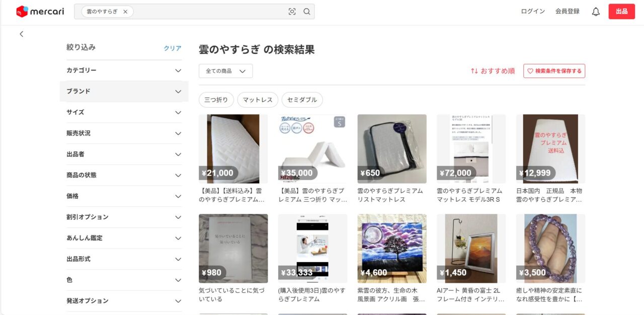Open notifications bell icon
The image size is (644, 315).
(x=596, y=12)
